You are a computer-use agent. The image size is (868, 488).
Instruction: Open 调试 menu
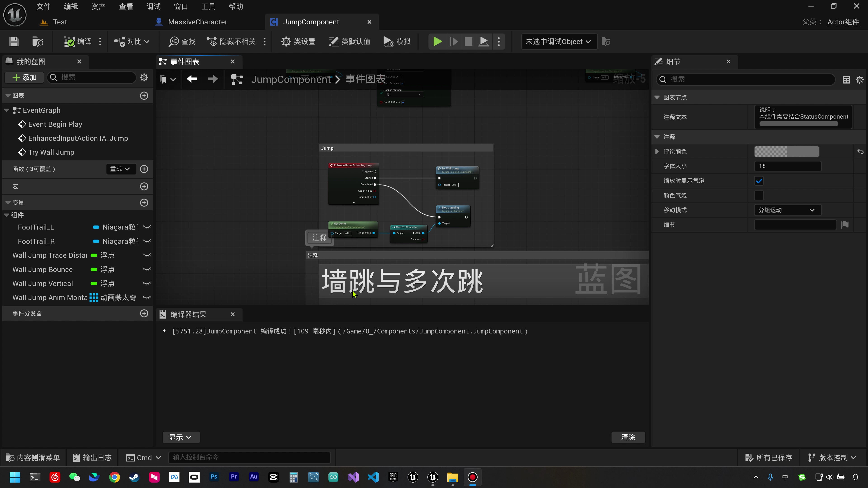click(153, 6)
